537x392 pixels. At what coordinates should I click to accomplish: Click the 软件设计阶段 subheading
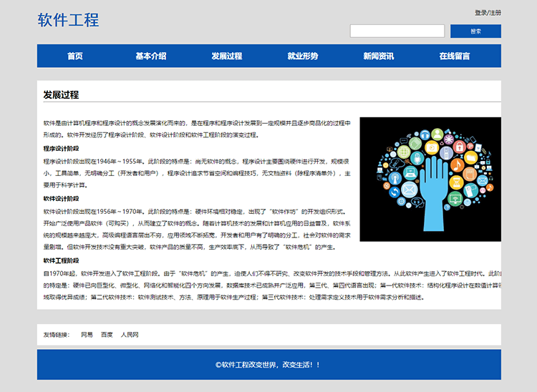(61, 199)
